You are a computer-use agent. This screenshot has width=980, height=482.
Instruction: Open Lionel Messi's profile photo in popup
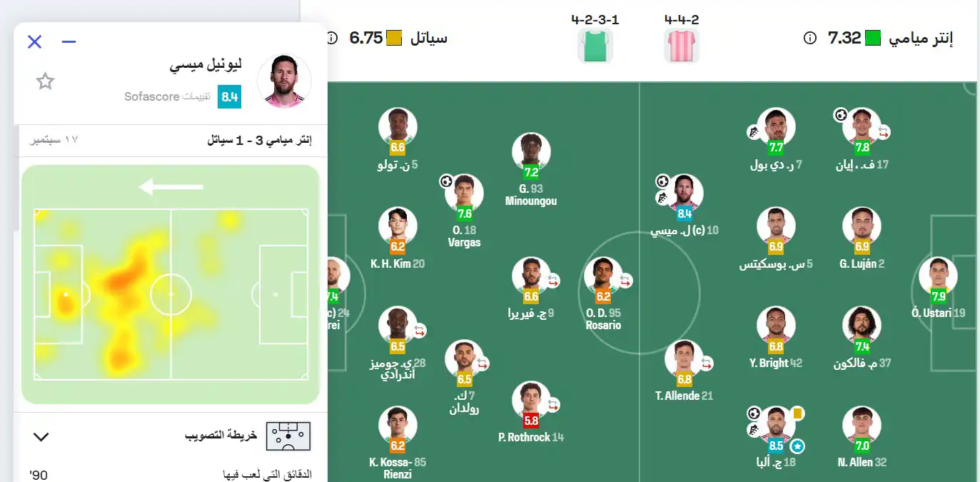283,81
